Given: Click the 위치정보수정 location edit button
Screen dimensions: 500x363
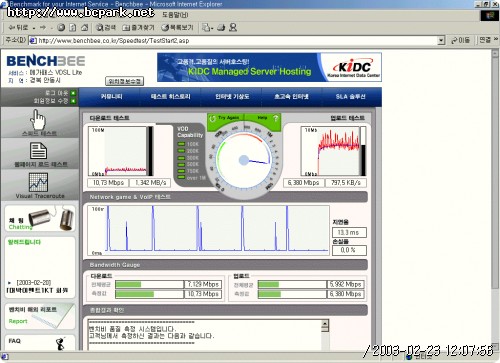Looking at the screenshot, I should 124,81.
